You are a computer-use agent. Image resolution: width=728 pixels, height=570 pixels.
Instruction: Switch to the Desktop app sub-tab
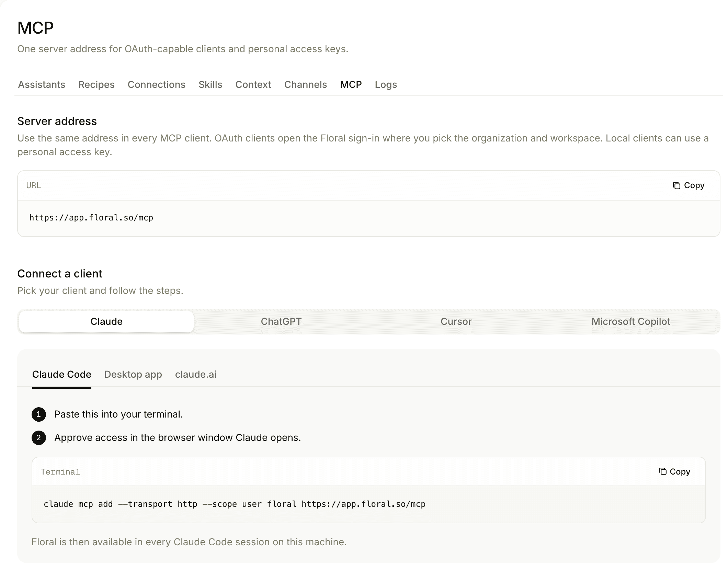(133, 374)
